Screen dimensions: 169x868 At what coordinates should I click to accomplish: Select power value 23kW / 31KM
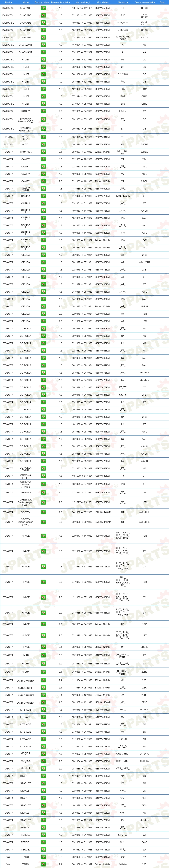tap(103, 137)
